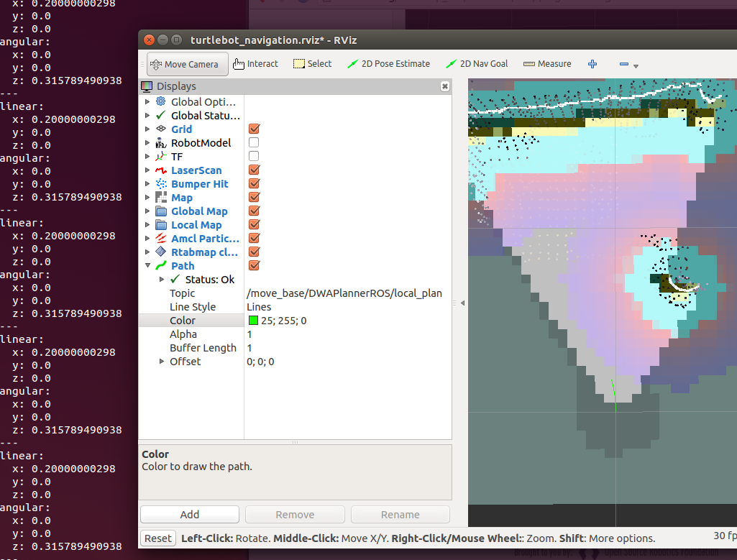Select the Measure ruler tool
The width and height of the screenshot is (737, 560).
[x=547, y=64]
